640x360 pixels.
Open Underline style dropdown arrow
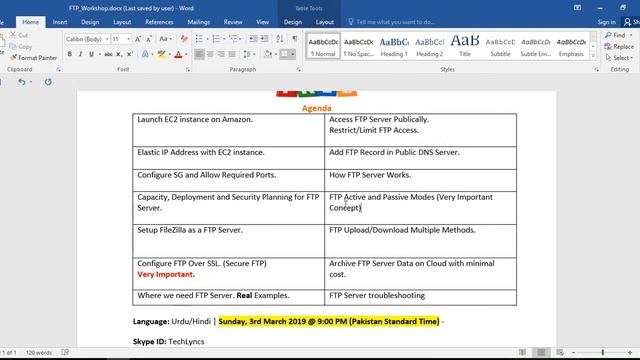click(100, 54)
